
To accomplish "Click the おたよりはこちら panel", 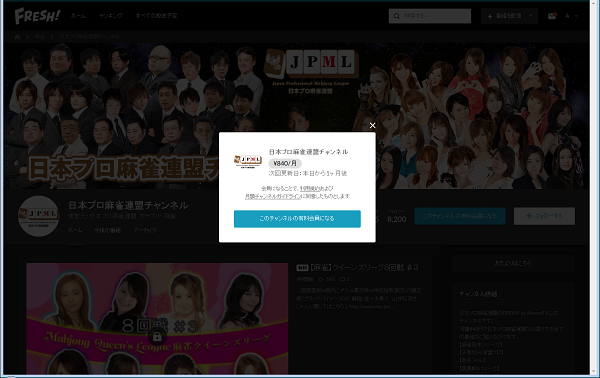I will [x=513, y=263].
